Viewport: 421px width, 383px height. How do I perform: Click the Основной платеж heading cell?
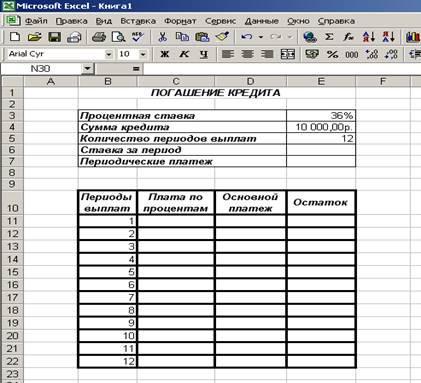click(250, 202)
